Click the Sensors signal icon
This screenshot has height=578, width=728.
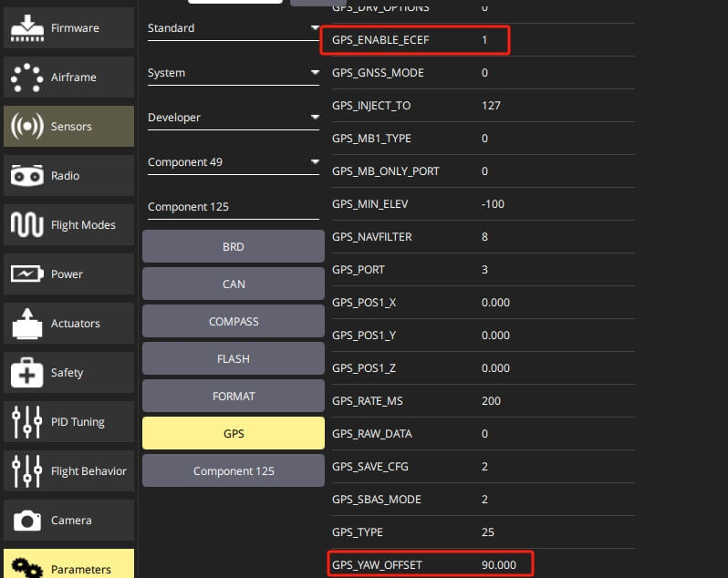click(x=27, y=126)
